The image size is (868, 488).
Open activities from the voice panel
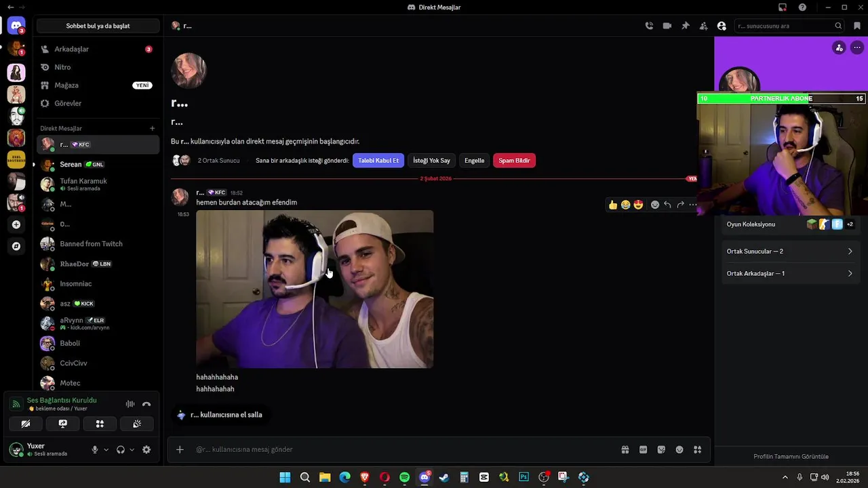[100, 424]
